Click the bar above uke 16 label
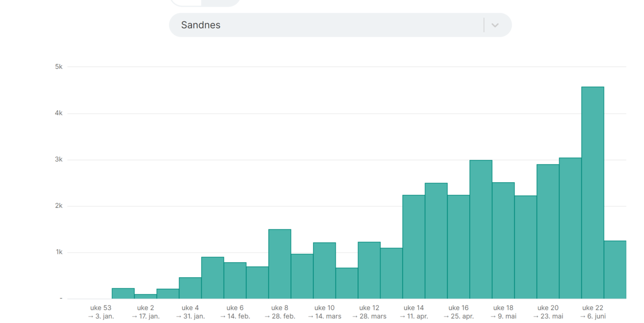This screenshot has height=323, width=644. [x=458, y=247]
